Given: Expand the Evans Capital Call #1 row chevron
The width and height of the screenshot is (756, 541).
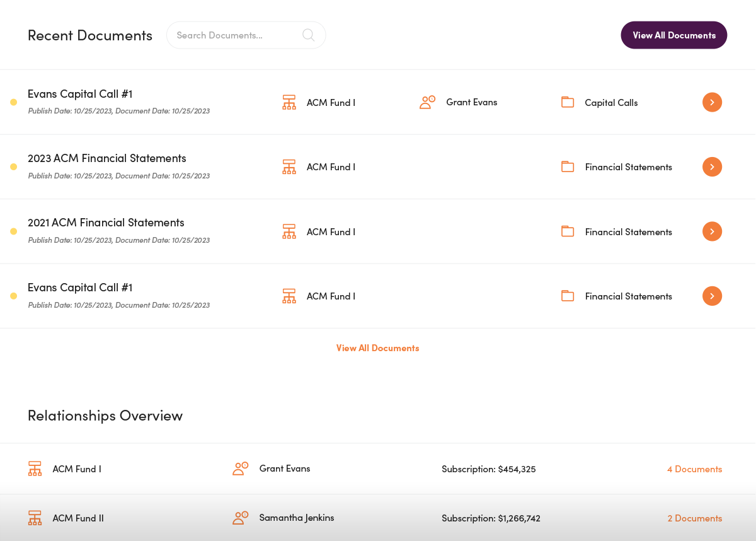Looking at the screenshot, I should [x=712, y=102].
